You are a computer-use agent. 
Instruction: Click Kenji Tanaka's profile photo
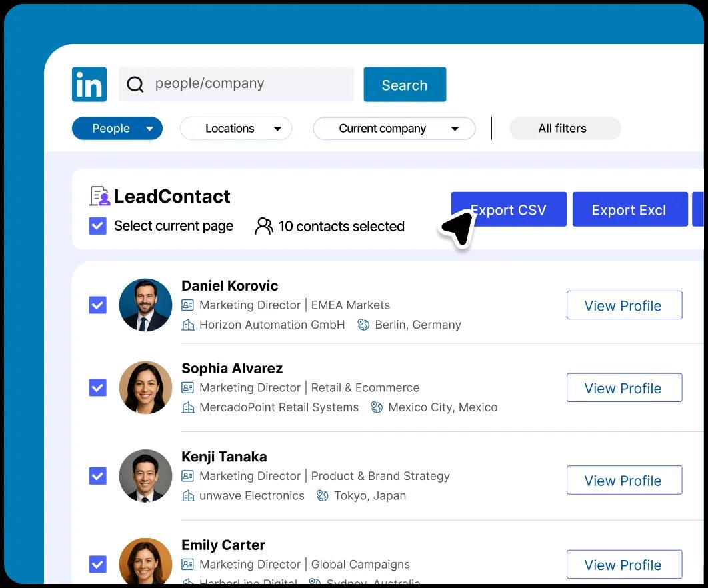click(x=145, y=476)
